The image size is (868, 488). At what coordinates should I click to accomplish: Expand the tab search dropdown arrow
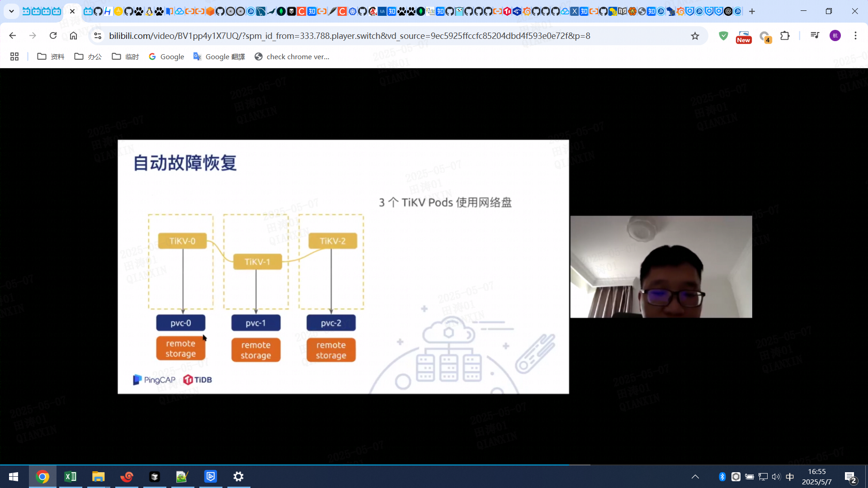click(x=11, y=11)
